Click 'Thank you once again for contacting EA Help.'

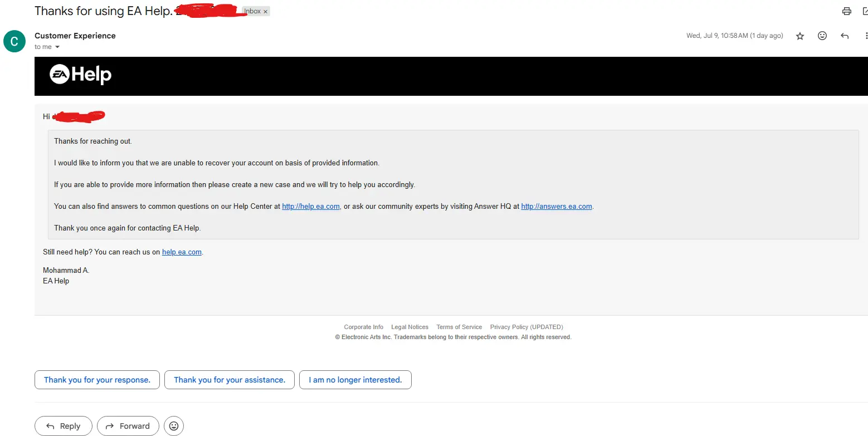127,228
